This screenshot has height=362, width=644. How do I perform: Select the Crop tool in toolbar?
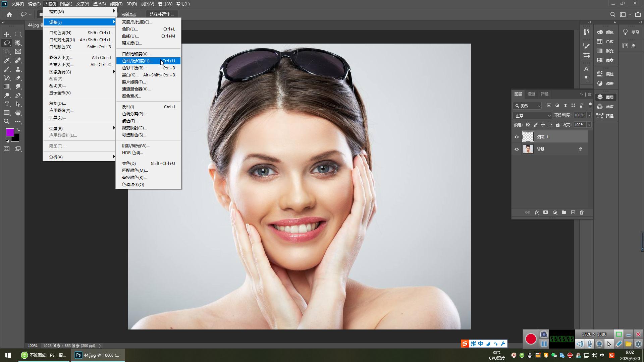click(x=7, y=52)
